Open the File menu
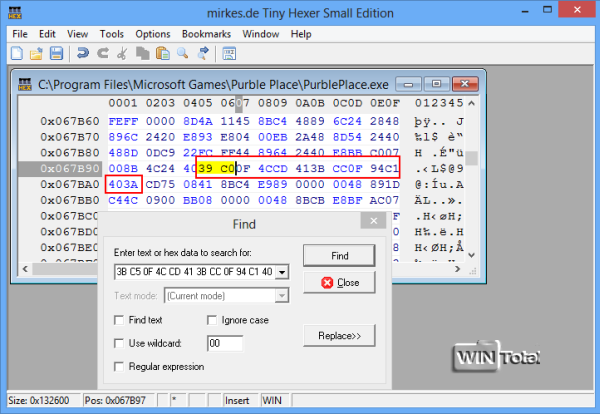 point(20,34)
